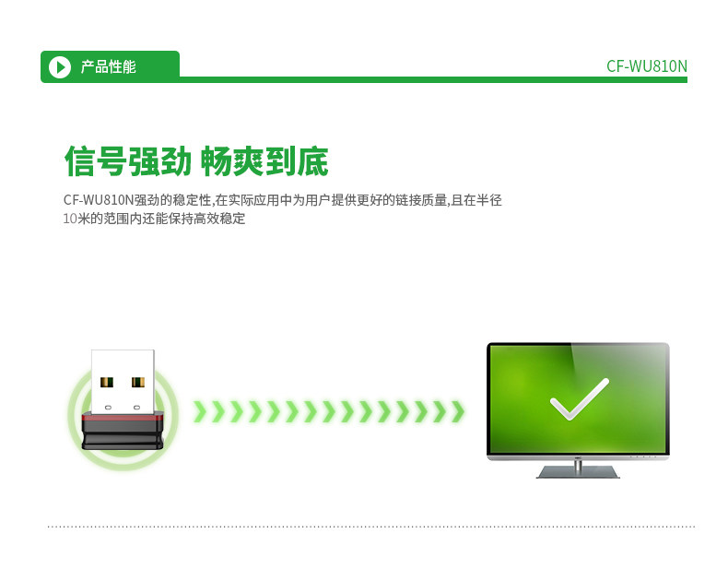Select the 产品性能 section tab
The height and width of the screenshot is (569, 728).
[x=110, y=66]
